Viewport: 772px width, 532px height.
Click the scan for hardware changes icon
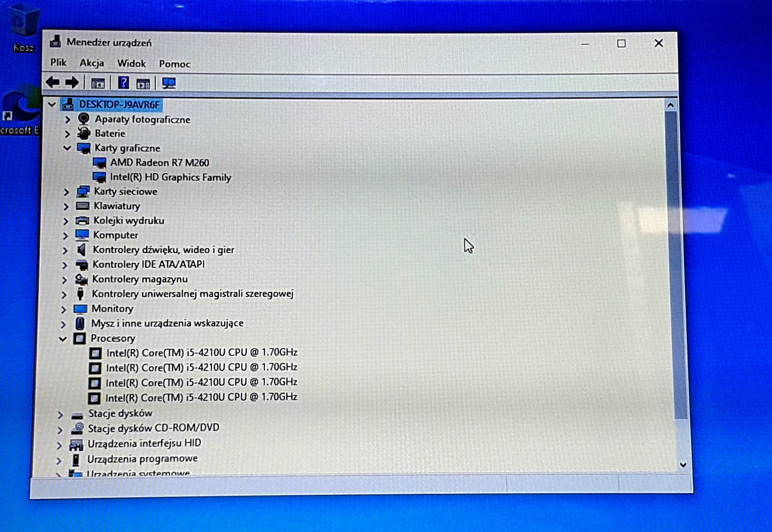tap(169, 83)
